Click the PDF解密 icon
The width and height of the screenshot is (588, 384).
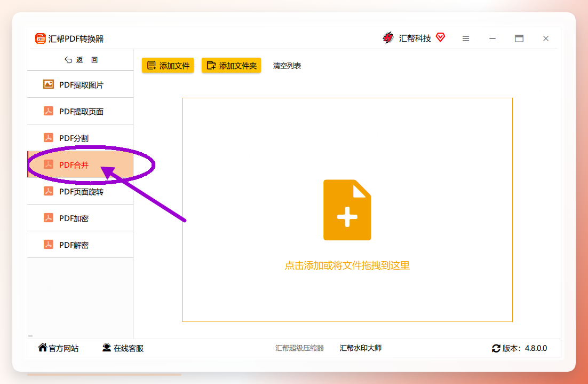coord(49,245)
